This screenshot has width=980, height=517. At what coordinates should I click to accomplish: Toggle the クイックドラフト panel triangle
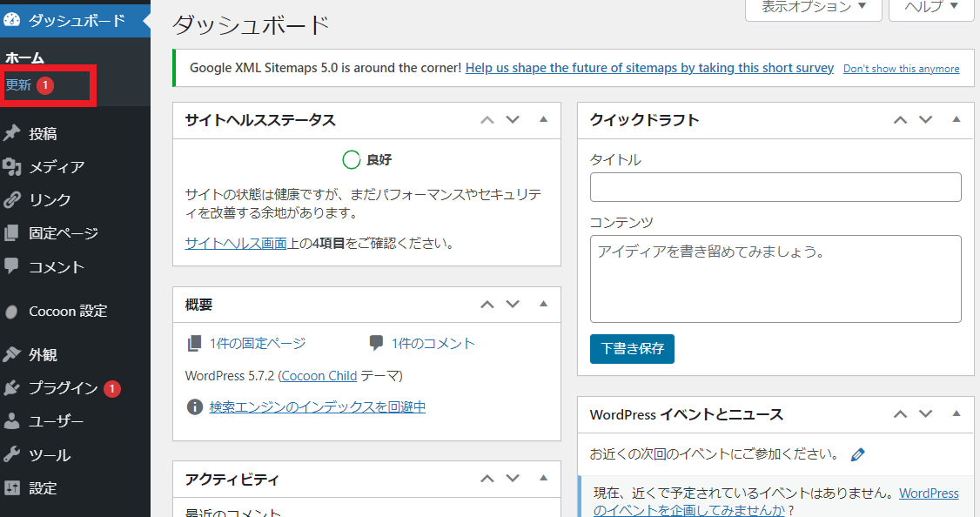point(957,119)
